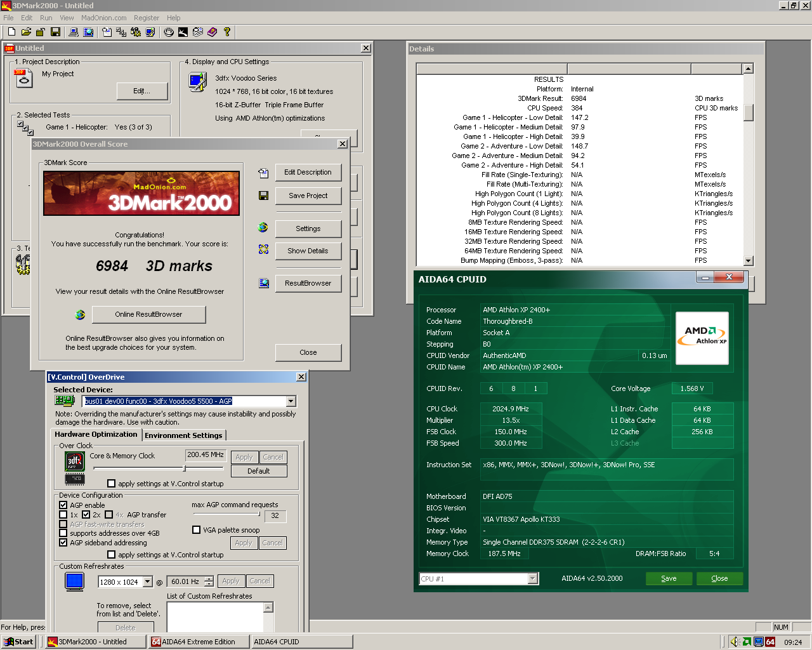Select the Hardware Optimization tab
The height and width of the screenshot is (650, 812).
coord(96,434)
